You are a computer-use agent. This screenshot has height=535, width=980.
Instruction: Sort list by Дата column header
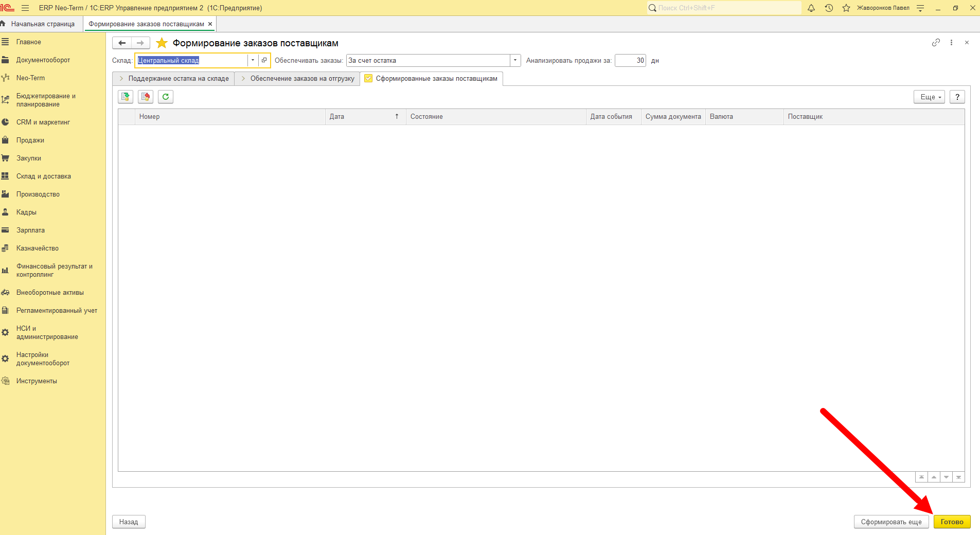(x=365, y=117)
